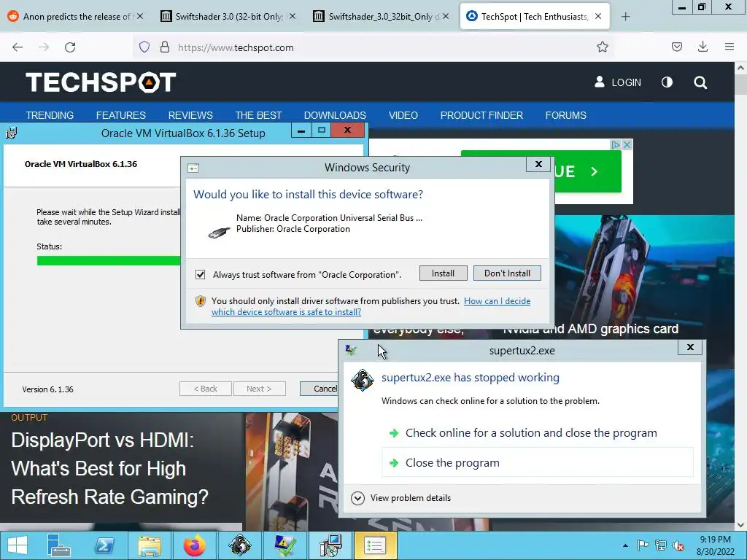Click the browser forward arrow
This screenshot has height=560, width=747.
(x=44, y=47)
